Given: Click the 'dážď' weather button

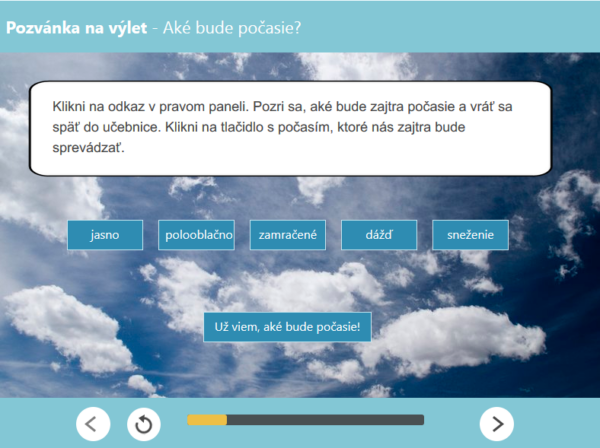Looking at the screenshot, I should pyautogui.click(x=379, y=235).
